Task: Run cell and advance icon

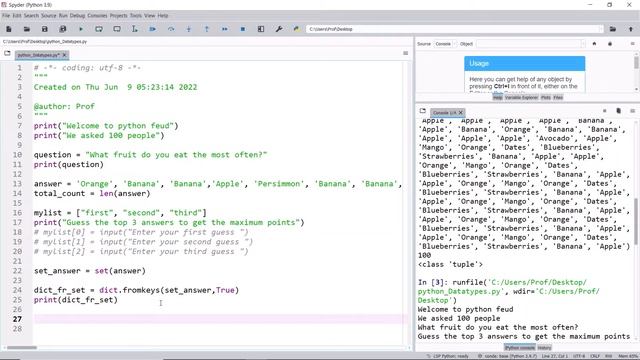Action: point(117,29)
